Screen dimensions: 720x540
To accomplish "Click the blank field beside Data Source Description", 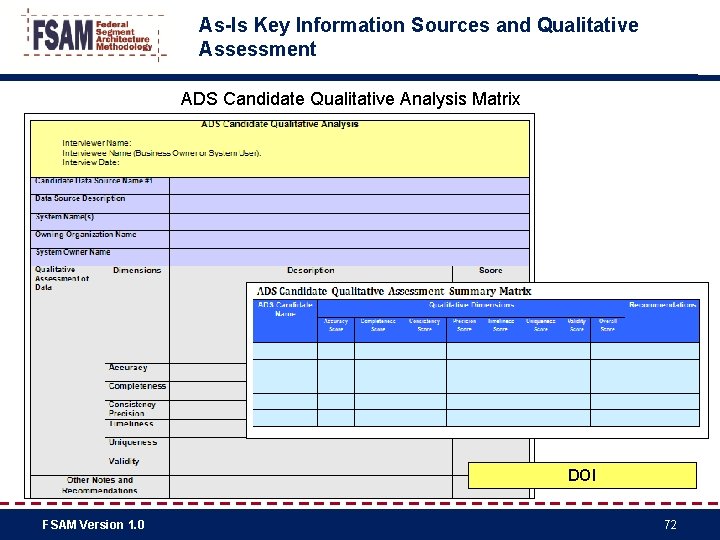I will (349, 204).
